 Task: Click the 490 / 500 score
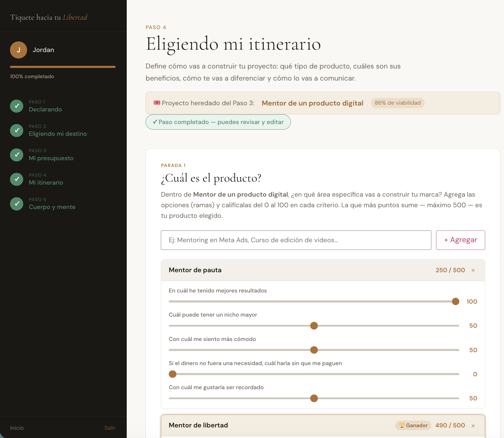[450, 425]
